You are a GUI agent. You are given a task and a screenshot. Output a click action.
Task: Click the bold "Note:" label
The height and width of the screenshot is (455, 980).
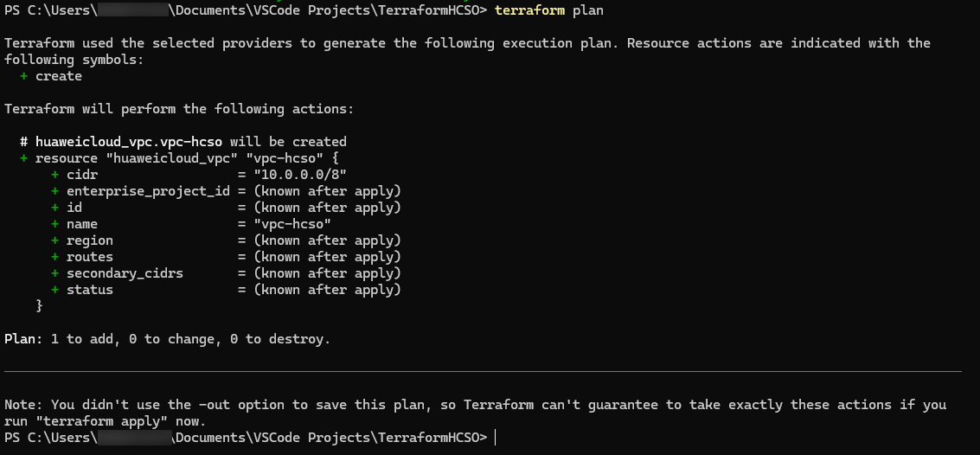[x=23, y=405]
